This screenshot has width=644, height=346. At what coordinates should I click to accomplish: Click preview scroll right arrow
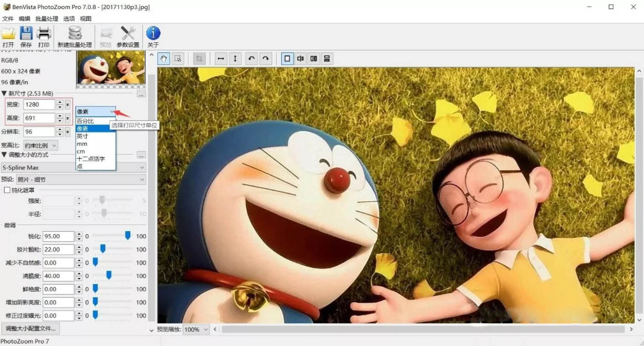pos(631,329)
